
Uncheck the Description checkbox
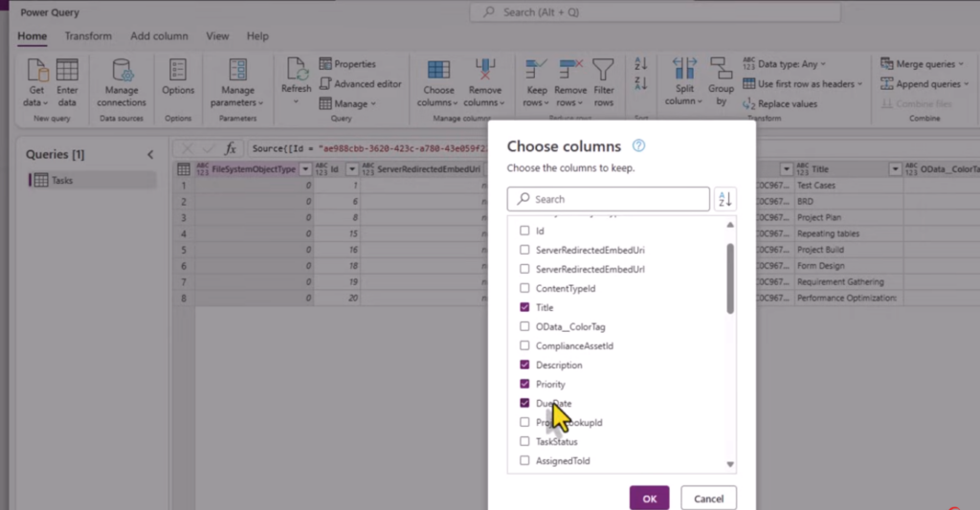click(x=524, y=365)
